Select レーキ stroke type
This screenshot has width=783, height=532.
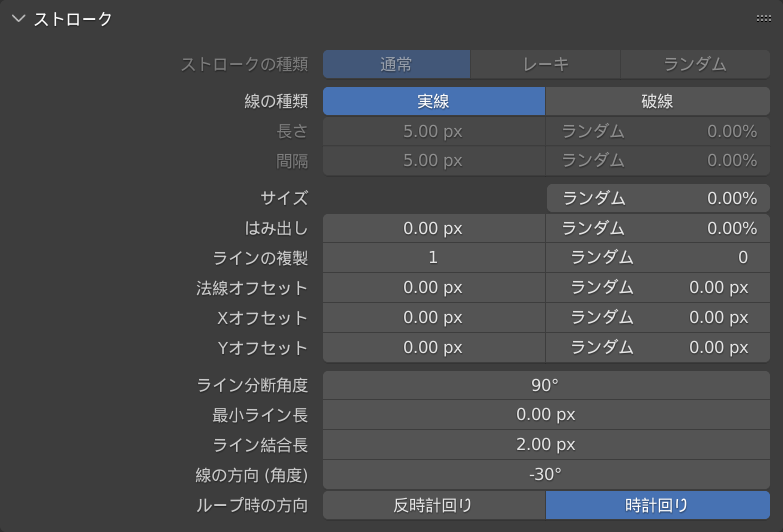(545, 64)
